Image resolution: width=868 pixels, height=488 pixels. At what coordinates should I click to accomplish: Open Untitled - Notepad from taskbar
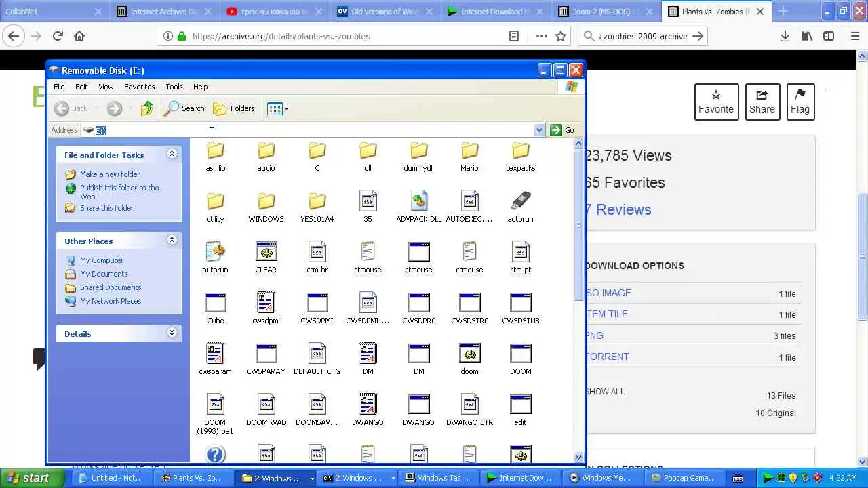point(113,478)
